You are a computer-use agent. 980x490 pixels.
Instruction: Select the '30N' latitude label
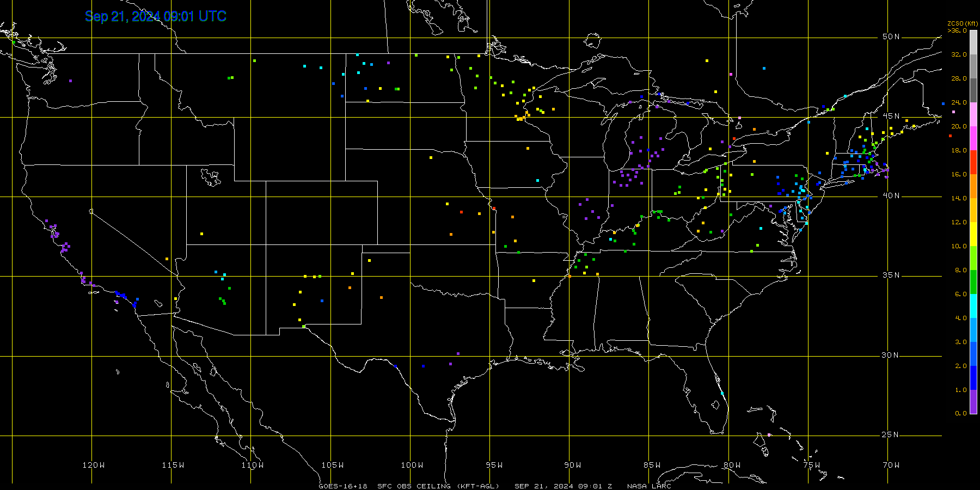(891, 355)
